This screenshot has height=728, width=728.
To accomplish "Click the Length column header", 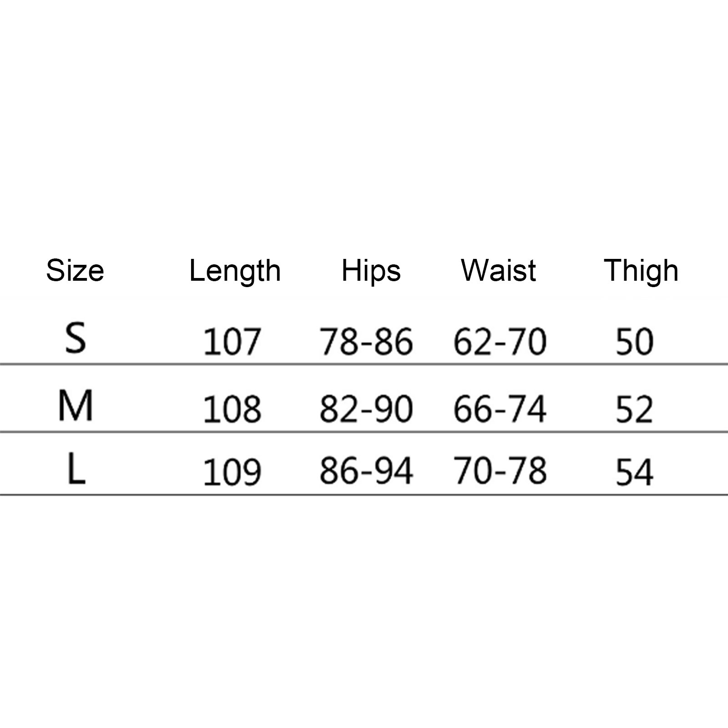I will (235, 272).
